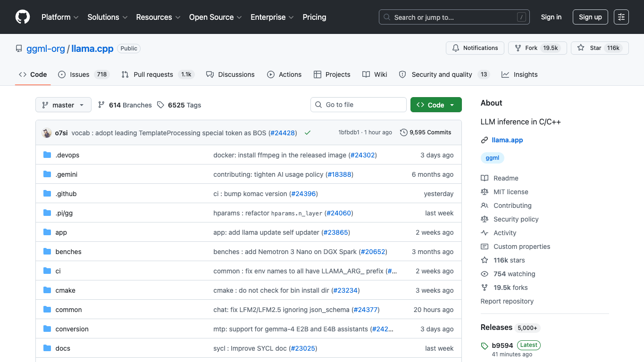Expand the Platform menu
This screenshot has width=644, height=362.
59,17
